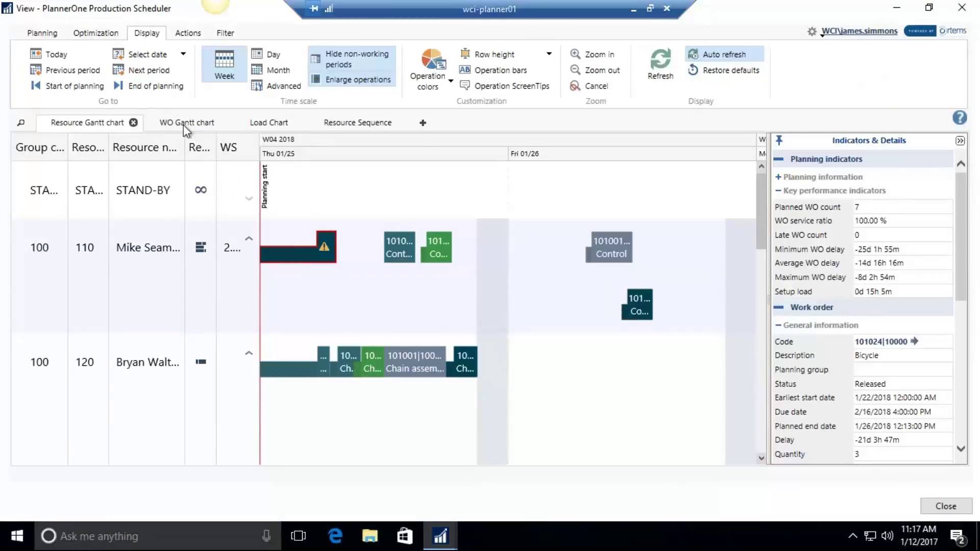This screenshot has height=551, width=980.
Task: Toggle Hide non-working periods
Action: 351,59
